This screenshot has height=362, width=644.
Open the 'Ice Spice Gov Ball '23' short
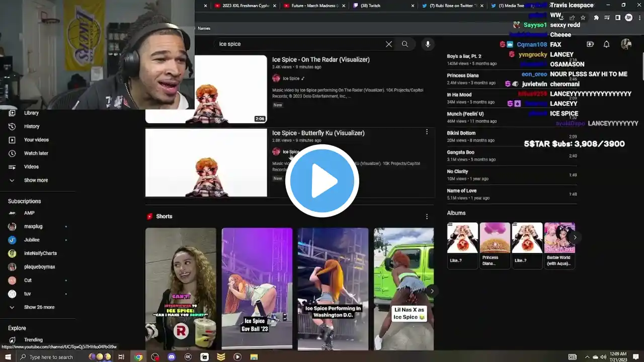click(257, 289)
